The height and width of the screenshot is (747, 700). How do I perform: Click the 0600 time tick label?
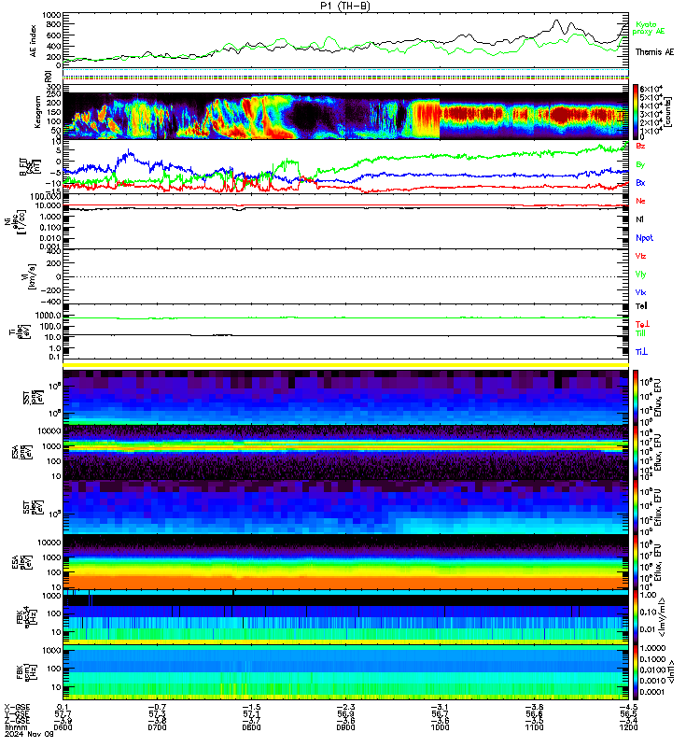click(x=63, y=727)
